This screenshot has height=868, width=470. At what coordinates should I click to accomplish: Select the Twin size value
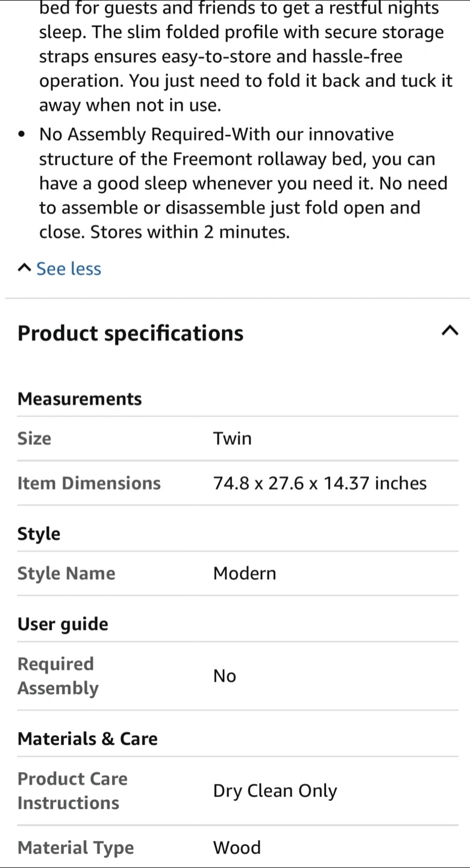click(x=233, y=438)
